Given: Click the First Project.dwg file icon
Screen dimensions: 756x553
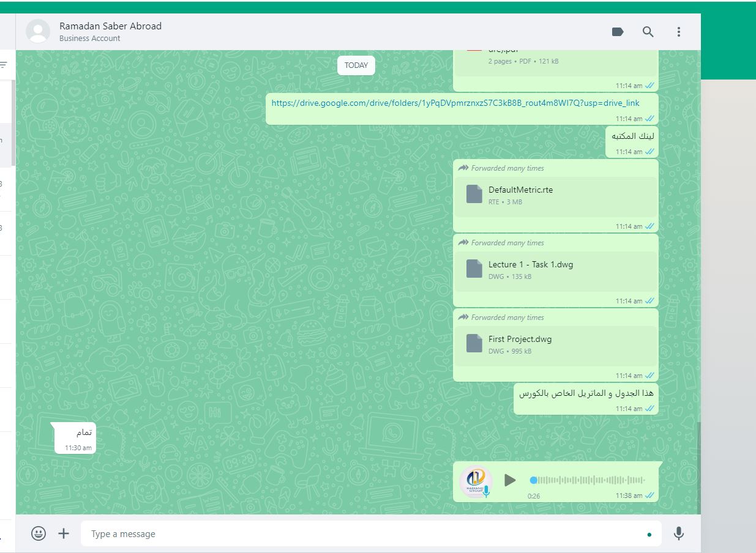Looking at the screenshot, I should [474, 343].
